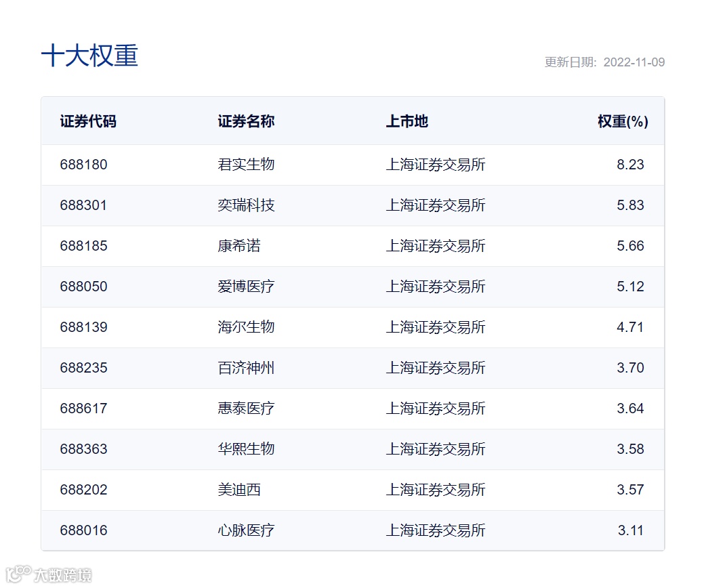The image size is (706, 588).
Task: Select security code 688202
Action: [84, 489]
